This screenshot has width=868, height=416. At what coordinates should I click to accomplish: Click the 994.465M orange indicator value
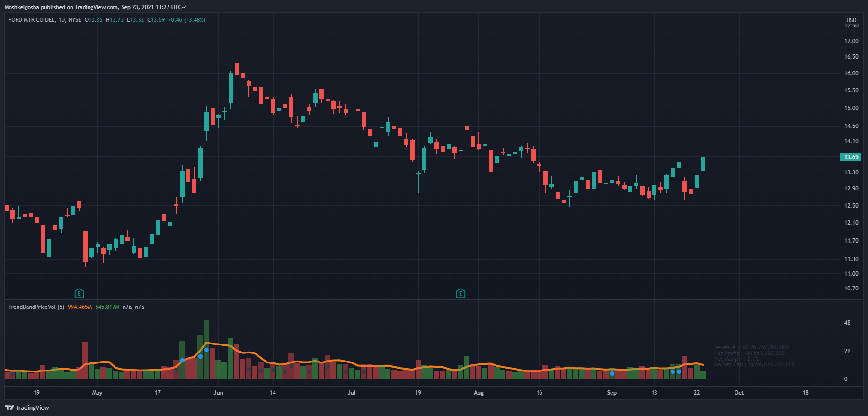80,307
